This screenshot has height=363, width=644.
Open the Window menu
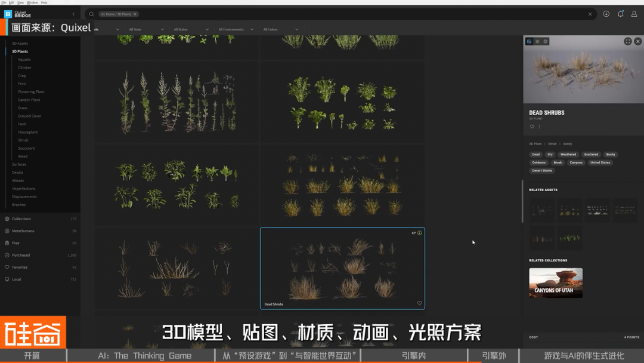click(x=32, y=2)
